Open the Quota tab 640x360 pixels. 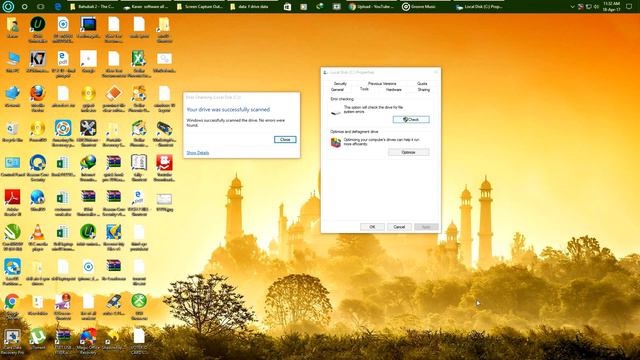(422, 83)
